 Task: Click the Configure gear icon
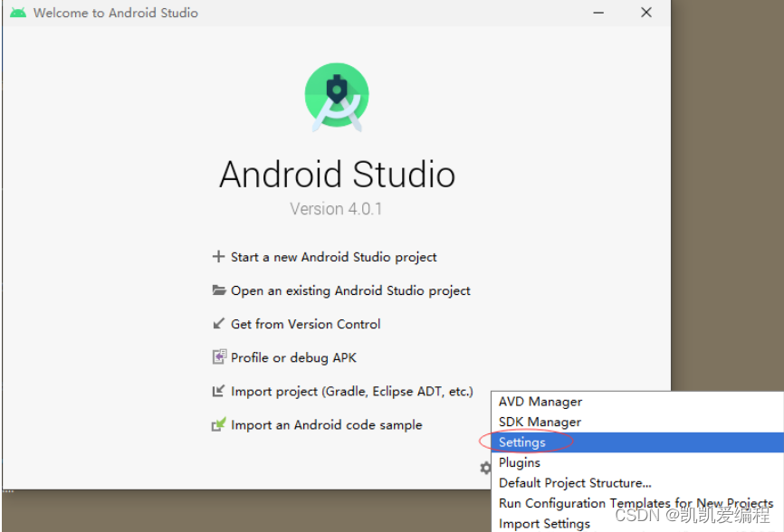click(x=485, y=468)
